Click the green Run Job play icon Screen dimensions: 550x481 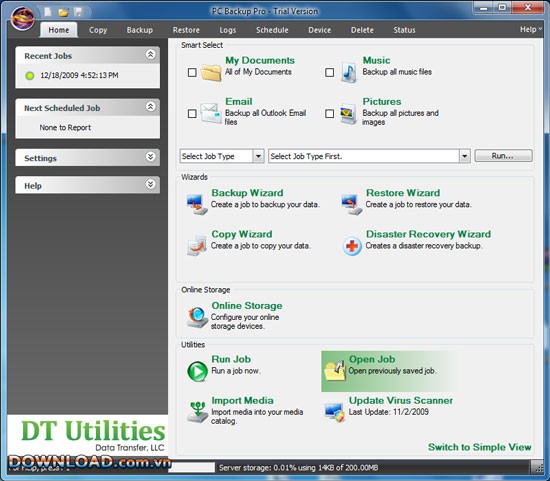[197, 371]
